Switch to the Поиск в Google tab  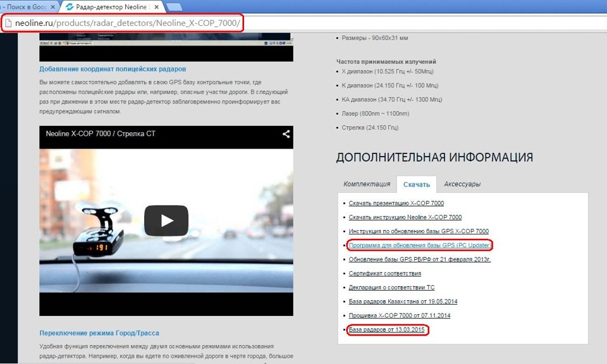coord(25,7)
